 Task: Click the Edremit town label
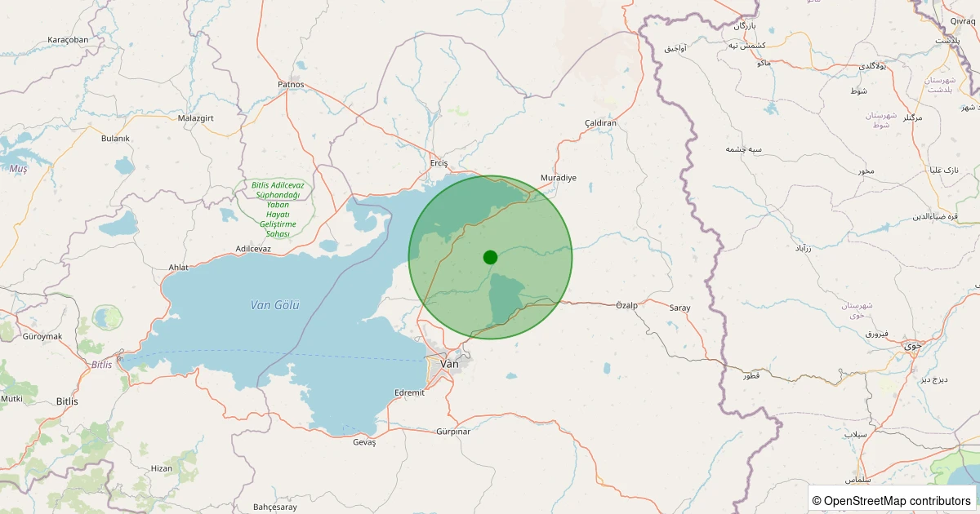tap(409, 392)
